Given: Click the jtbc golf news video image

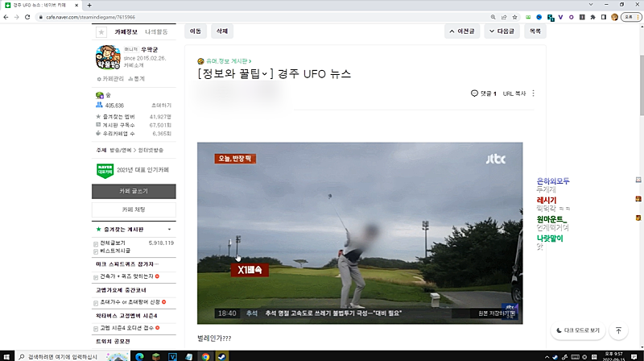Looking at the screenshot, I should (x=360, y=233).
